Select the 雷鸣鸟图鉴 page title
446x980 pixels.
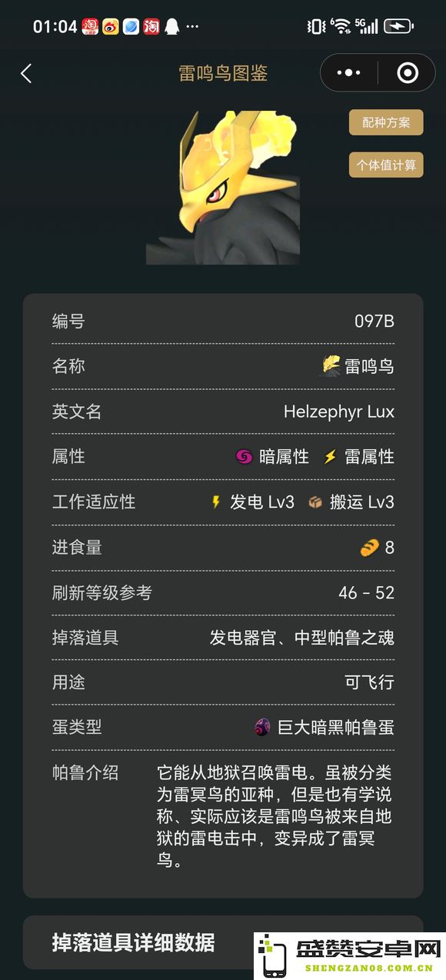223,73
